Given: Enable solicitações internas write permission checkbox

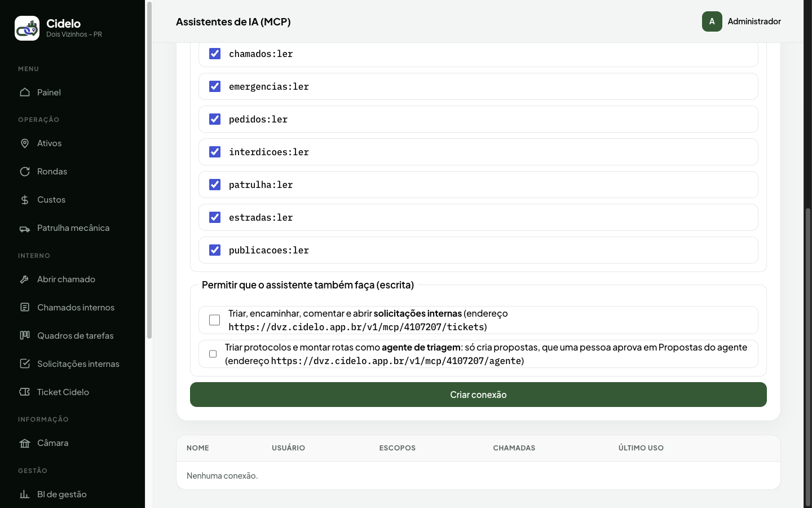Looking at the screenshot, I should coord(214,320).
